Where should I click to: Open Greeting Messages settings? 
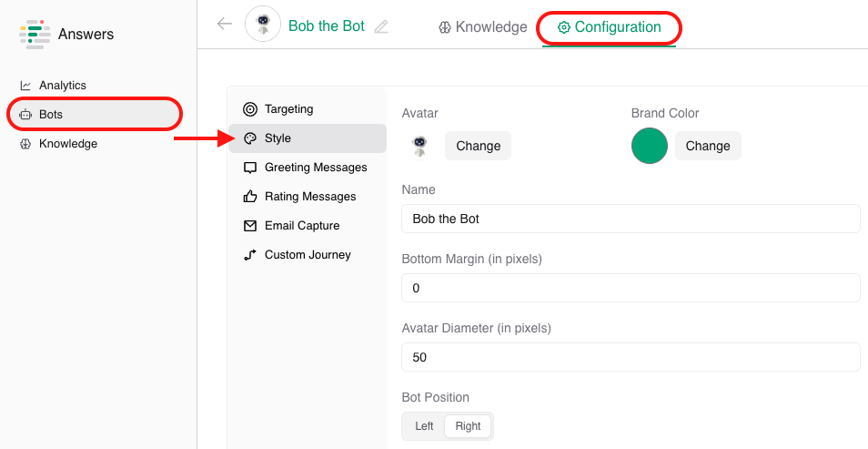tap(315, 168)
